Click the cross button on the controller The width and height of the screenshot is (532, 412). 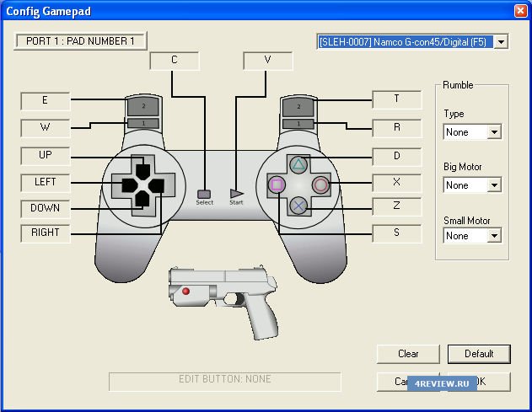pyautogui.click(x=298, y=205)
